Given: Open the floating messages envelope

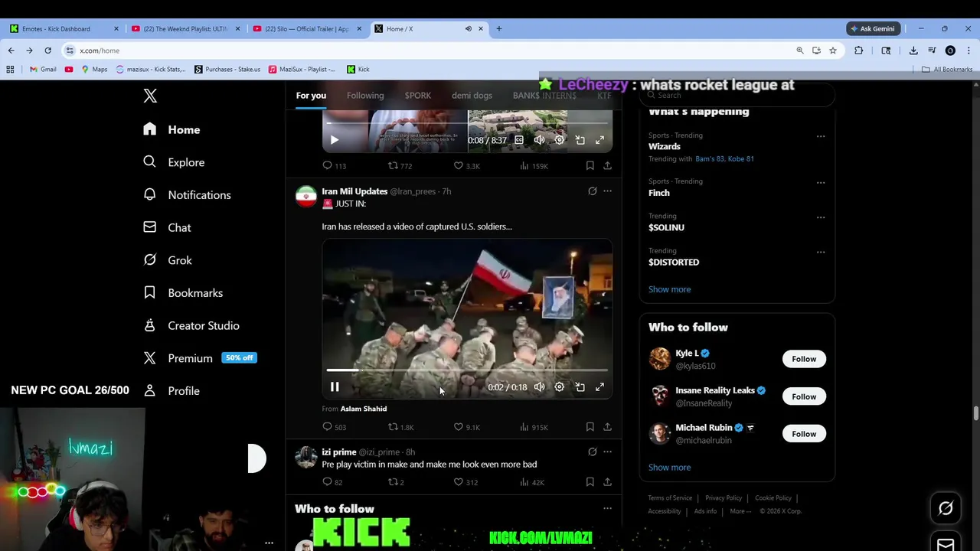Looking at the screenshot, I should 946,544.
